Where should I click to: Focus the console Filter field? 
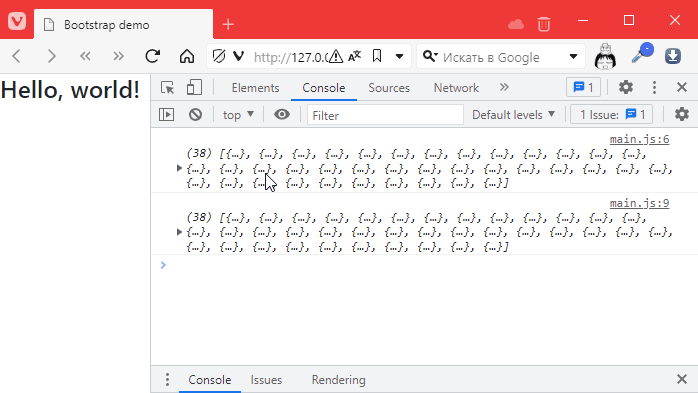385,115
